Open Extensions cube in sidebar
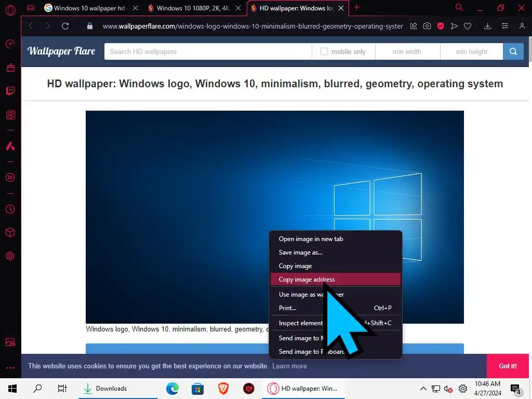Viewport: 532px width, 399px height. (x=10, y=232)
